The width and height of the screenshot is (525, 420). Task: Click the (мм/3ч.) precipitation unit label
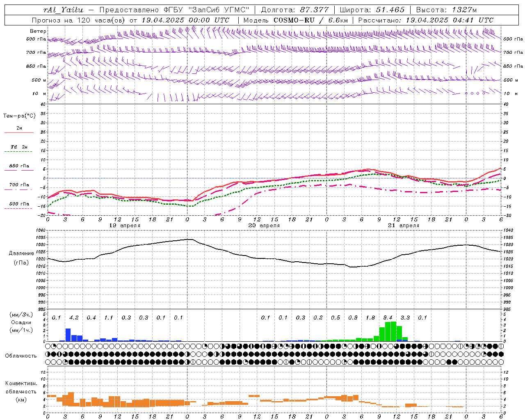click(21, 315)
